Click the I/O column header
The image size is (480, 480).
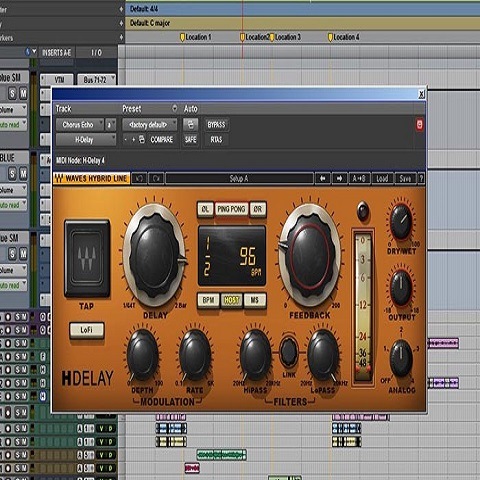click(x=97, y=53)
